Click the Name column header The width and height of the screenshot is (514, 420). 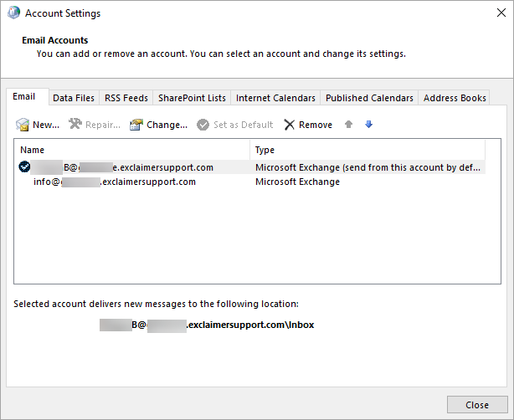tap(132, 150)
